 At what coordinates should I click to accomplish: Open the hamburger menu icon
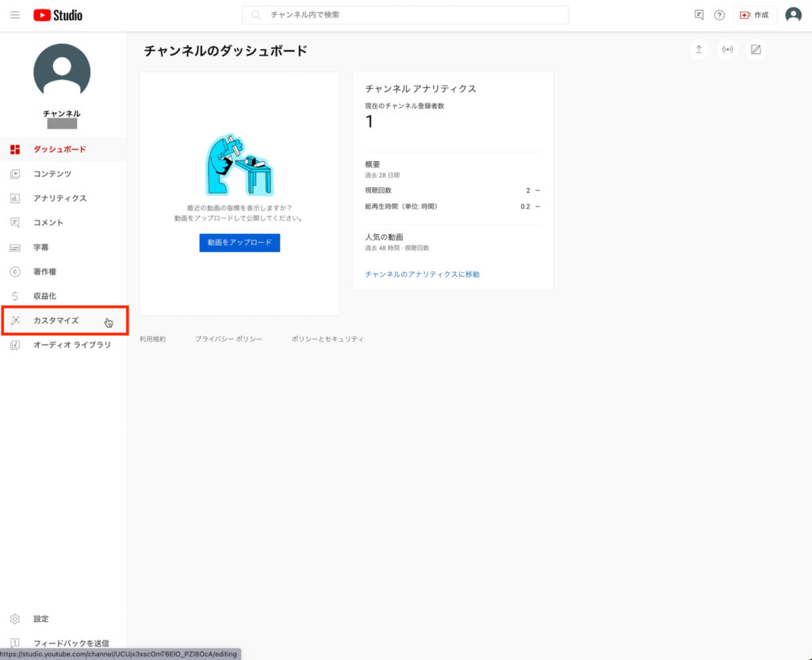click(15, 15)
